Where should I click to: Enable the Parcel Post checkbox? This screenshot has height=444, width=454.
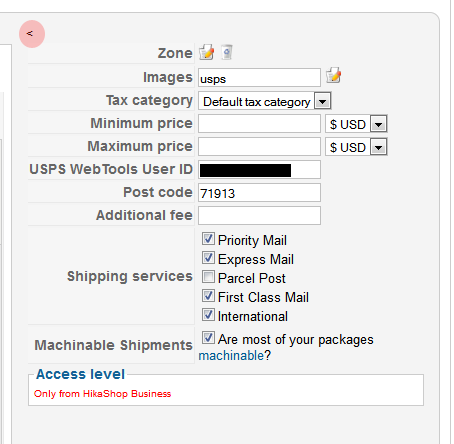tap(208, 277)
